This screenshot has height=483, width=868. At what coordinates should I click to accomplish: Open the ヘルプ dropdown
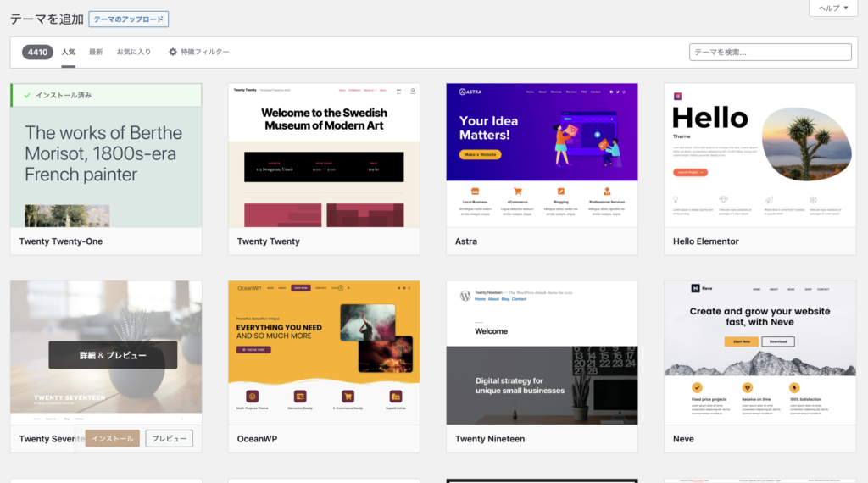click(833, 8)
